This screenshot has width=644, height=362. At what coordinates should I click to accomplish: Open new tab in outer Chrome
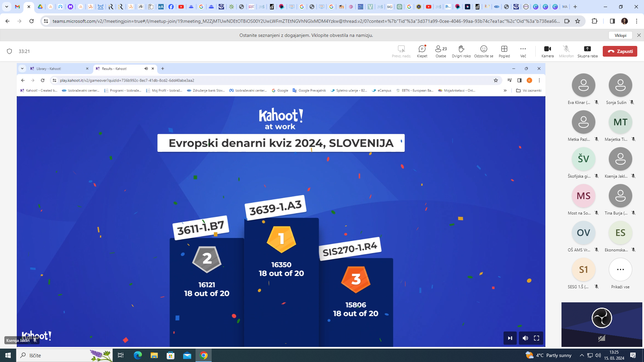[x=576, y=7]
